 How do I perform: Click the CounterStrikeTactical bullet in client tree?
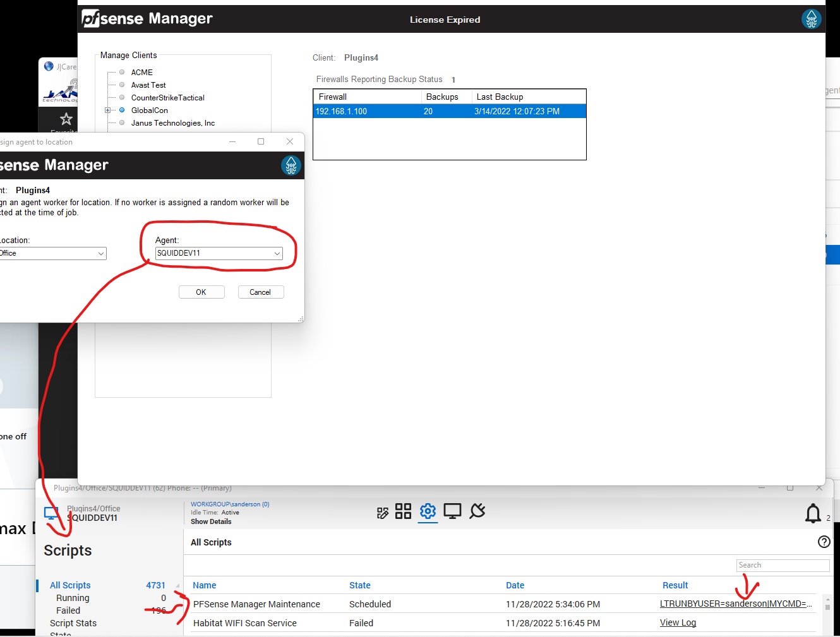(x=122, y=97)
